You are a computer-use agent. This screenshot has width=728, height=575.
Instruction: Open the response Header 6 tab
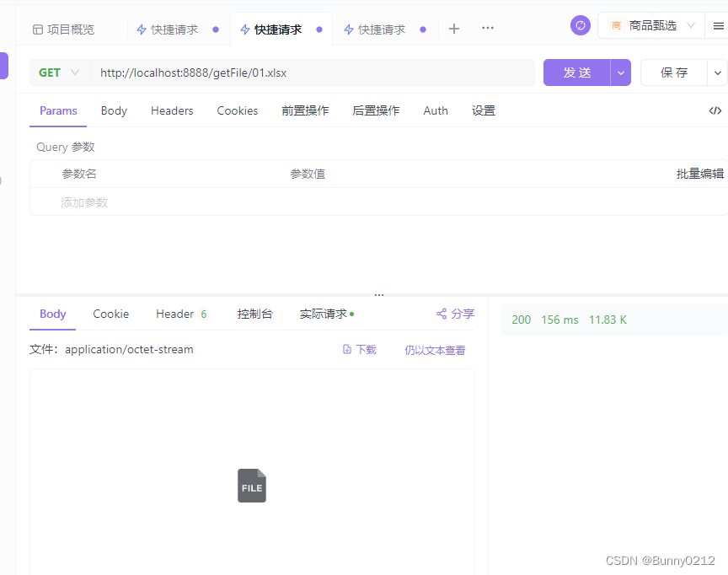pos(182,314)
